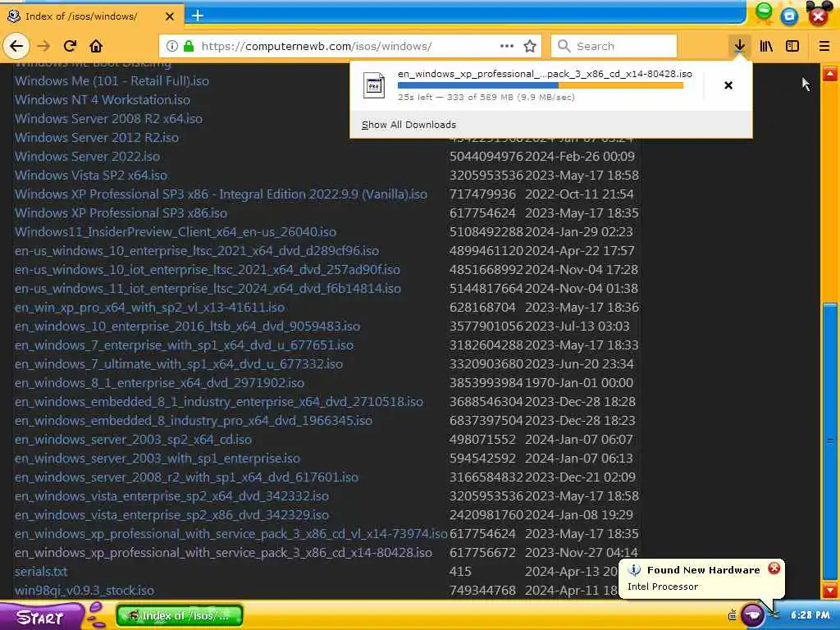Click the scrollbar down arrow
This screenshot has width=840, height=630.
pos(830,591)
